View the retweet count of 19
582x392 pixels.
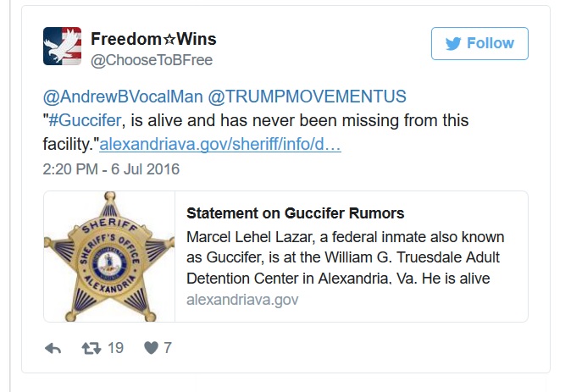[115, 348]
